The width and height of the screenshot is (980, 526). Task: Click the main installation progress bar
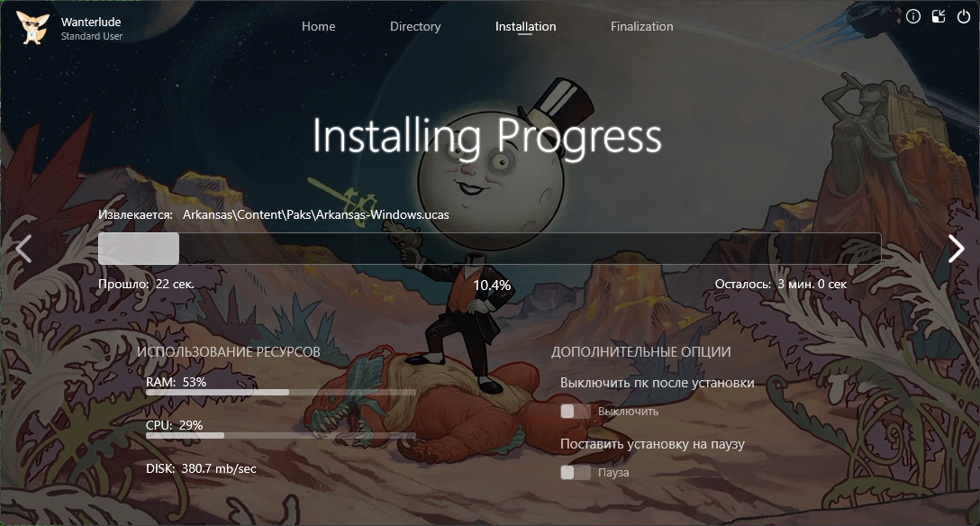489,249
